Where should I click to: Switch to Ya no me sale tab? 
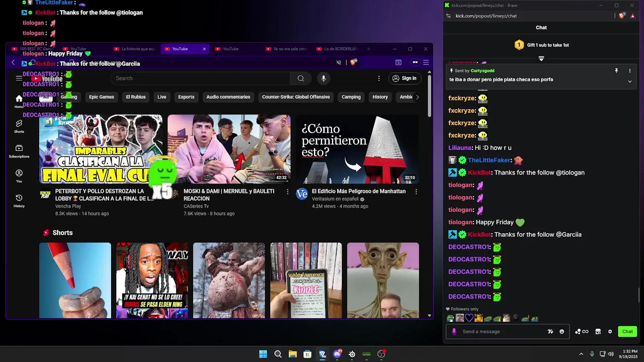(x=286, y=49)
